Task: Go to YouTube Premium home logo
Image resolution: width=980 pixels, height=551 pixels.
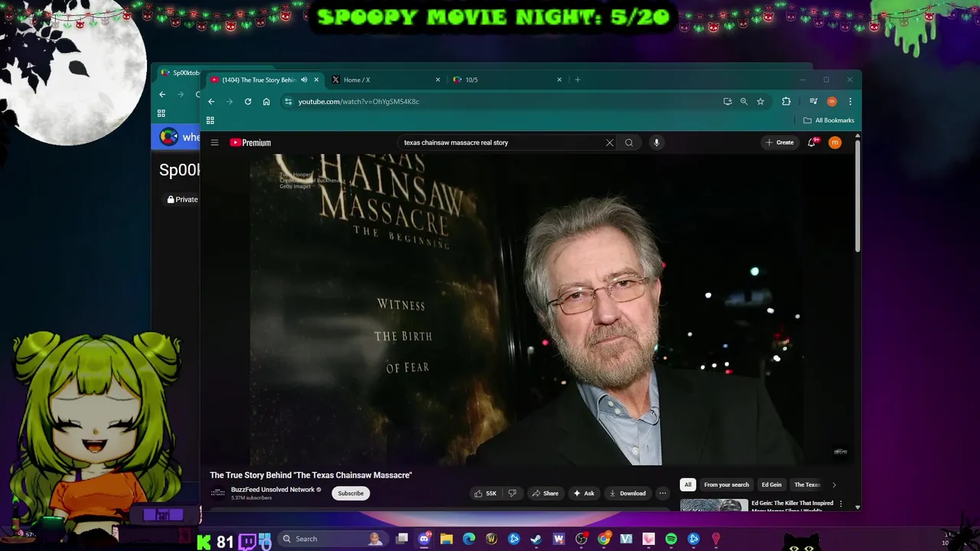Action: point(250,142)
